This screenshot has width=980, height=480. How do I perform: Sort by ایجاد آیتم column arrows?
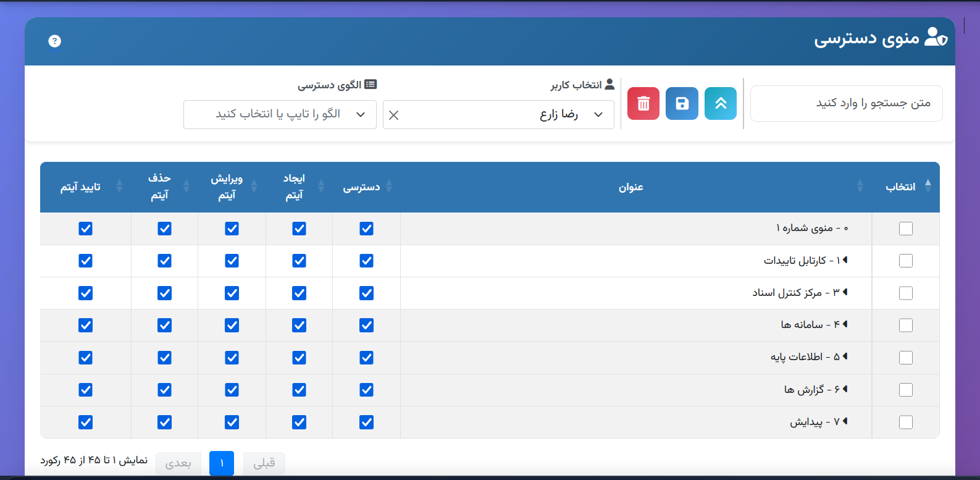[x=320, y=186]
